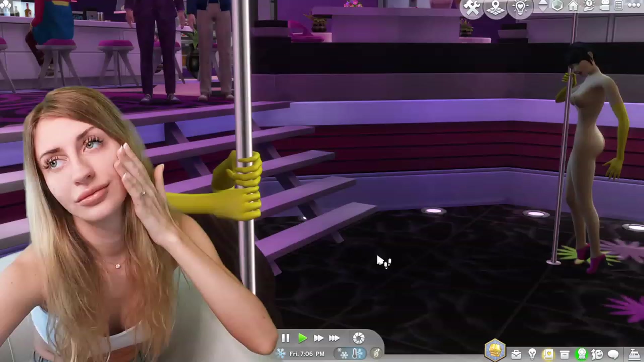Play at normal speed

(303, 338)
